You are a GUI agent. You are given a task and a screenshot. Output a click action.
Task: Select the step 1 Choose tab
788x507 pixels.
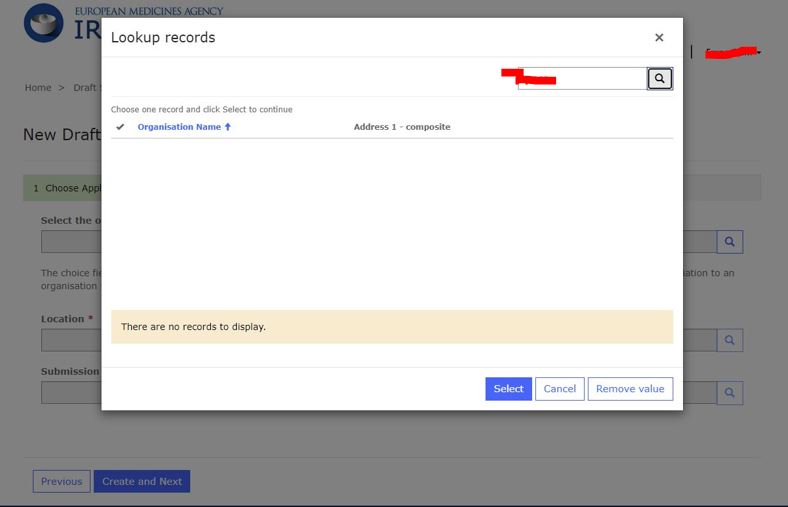coord(65,188)
